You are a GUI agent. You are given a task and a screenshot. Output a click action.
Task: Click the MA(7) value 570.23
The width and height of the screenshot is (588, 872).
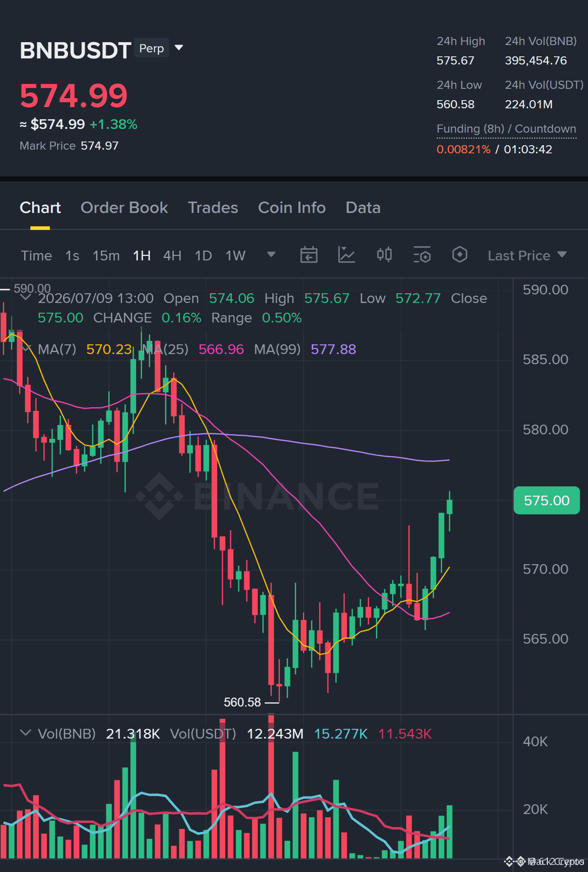tap(109, 349)
